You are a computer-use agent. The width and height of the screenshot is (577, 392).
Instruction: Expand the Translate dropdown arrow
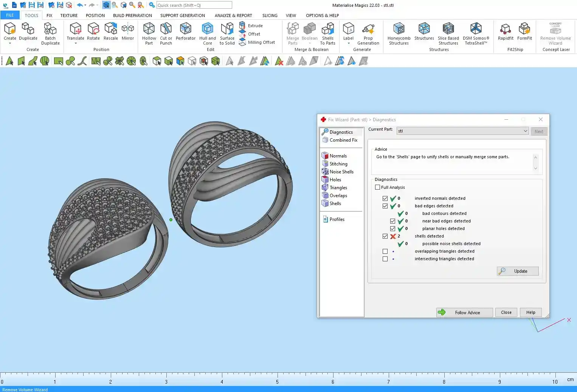tap(76, 43)
